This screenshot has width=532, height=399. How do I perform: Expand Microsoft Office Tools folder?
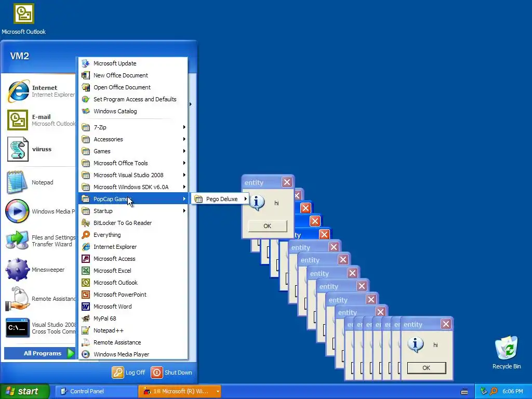(x=133, y=163)
